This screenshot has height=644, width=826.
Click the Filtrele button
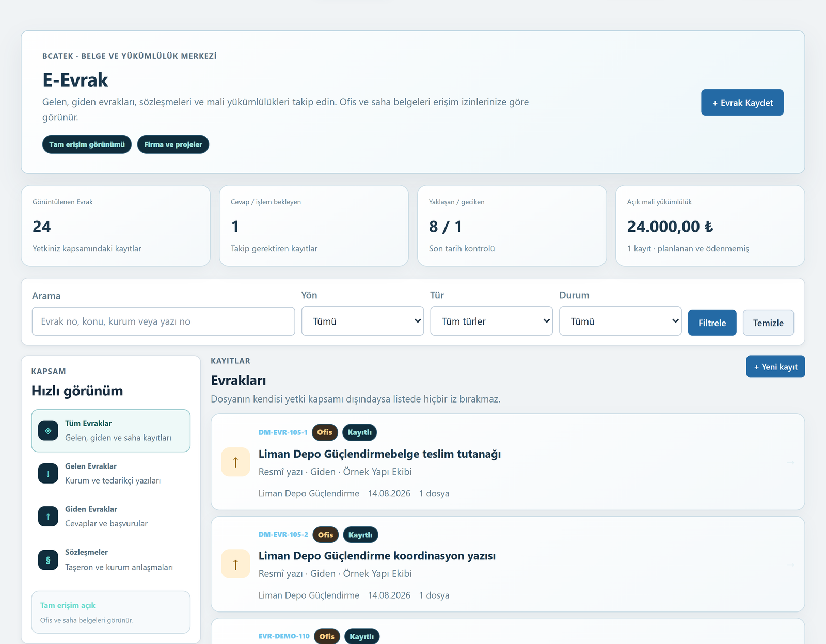pyautogui.click(x=712, y=323)
